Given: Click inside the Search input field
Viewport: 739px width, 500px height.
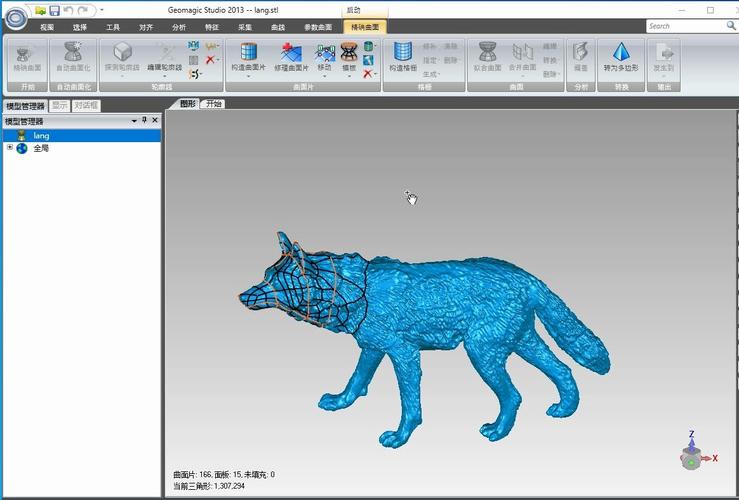Looking at the screenshot, I should click(686, 26).
